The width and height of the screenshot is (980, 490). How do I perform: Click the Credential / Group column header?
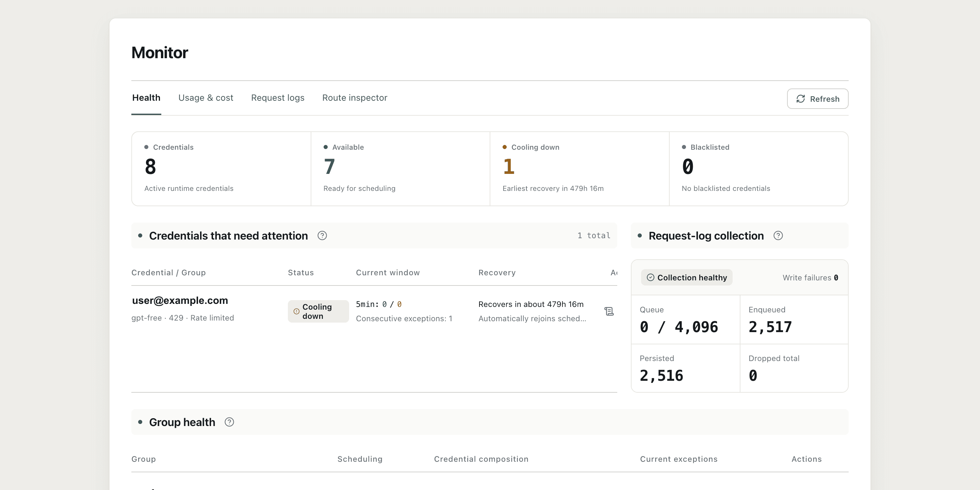tap(168, 272)
